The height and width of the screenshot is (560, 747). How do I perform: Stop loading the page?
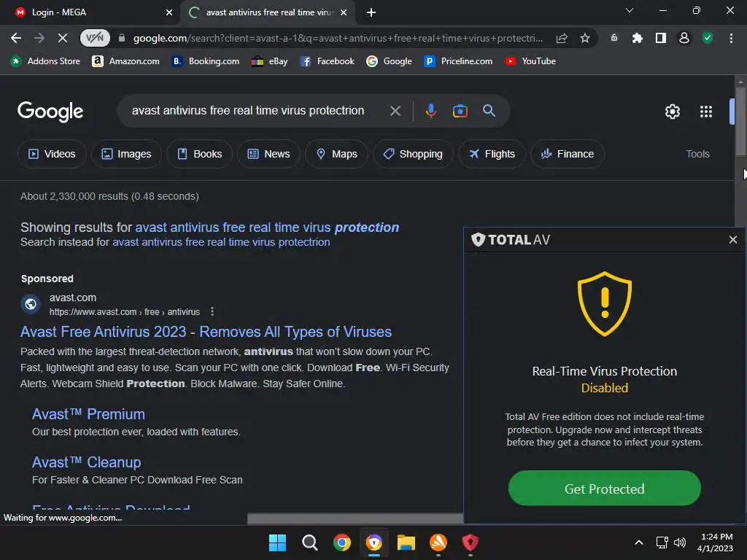click(x=63, y=38)
